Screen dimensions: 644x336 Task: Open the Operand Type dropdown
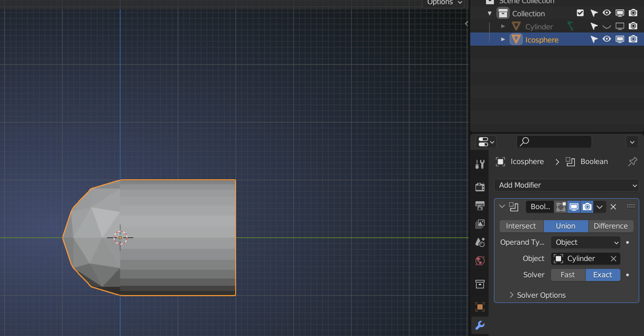(586, 242)
